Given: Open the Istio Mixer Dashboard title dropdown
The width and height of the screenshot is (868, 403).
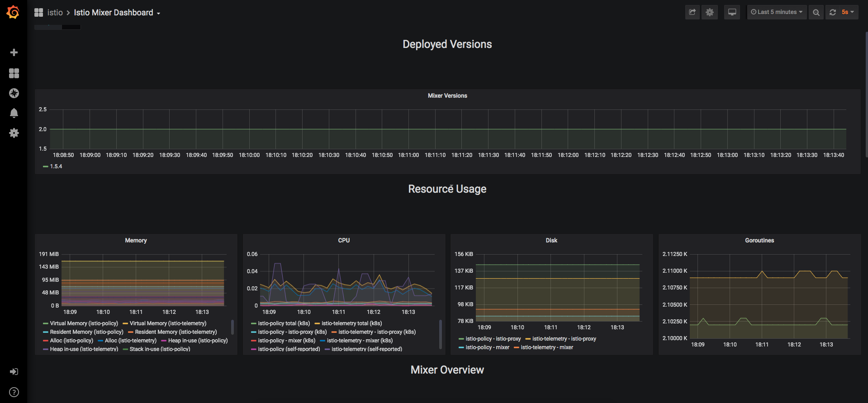Looking at the screenshot, I should point(117,13).
